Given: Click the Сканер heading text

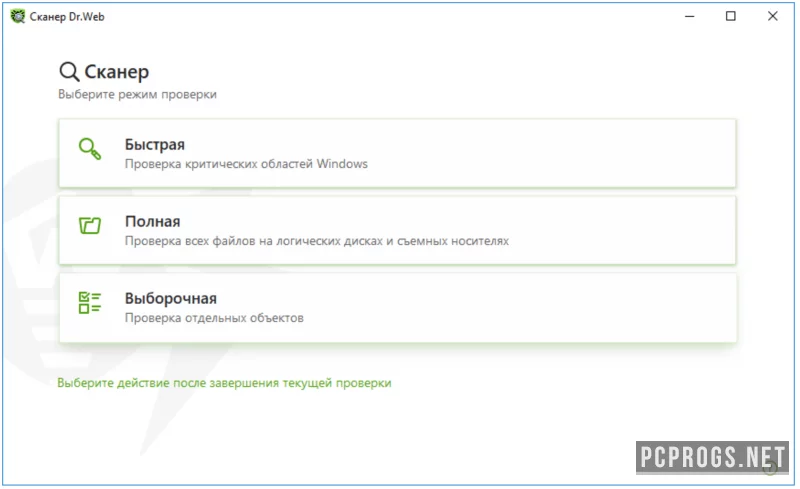Looking at the screenshot, I should click(x=117, y=72).
